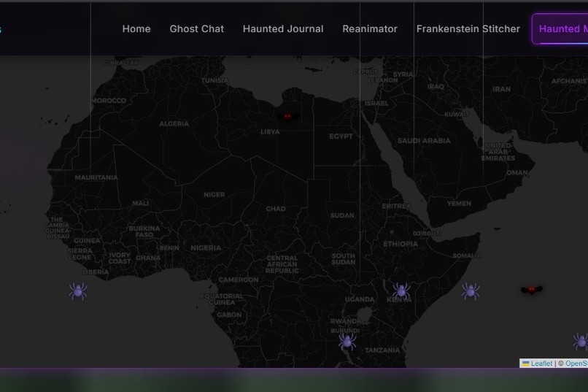Click the MOROCCO map label

109,101
